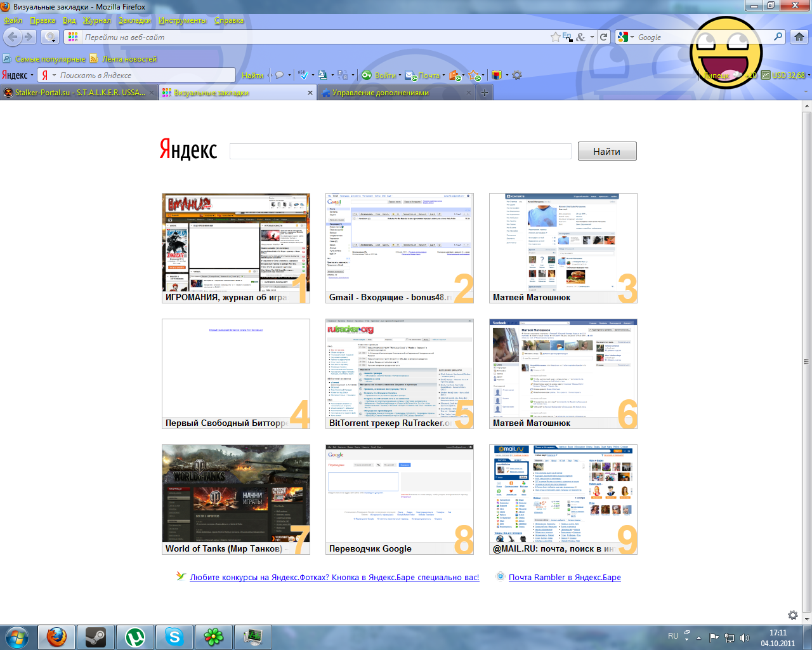Click the volume speaker tray icon

click(x=744, y=637)
